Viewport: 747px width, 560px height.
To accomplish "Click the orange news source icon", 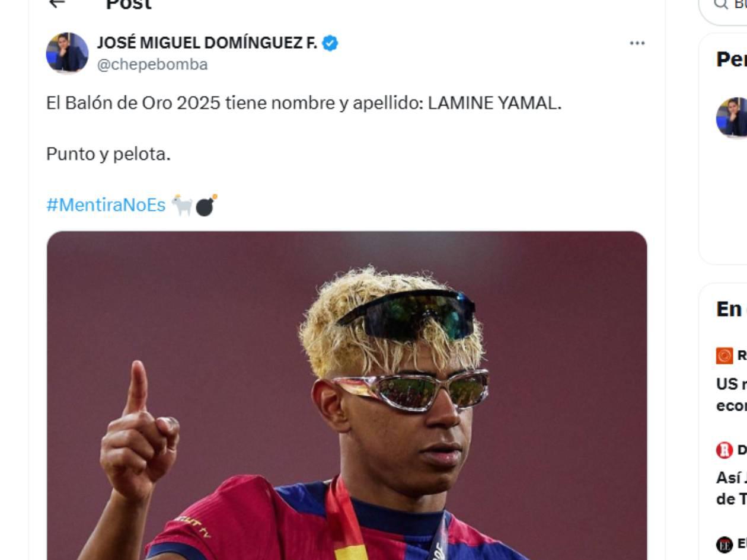I will pos(724,356).
